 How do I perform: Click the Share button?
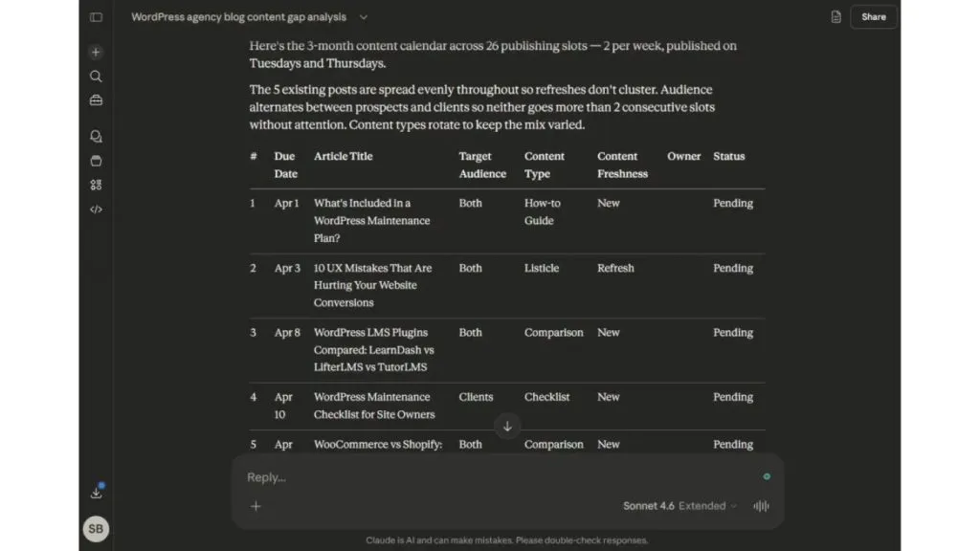pos(873,17)
